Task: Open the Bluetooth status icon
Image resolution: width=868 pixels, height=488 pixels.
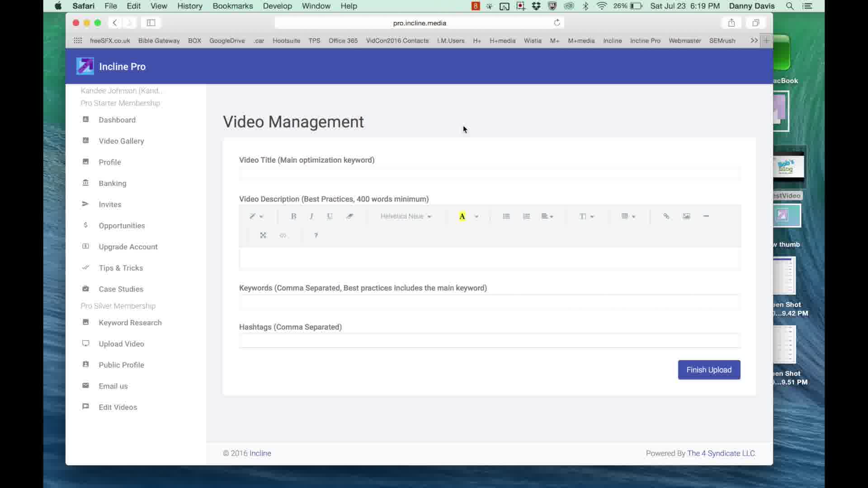Action: 585,6
